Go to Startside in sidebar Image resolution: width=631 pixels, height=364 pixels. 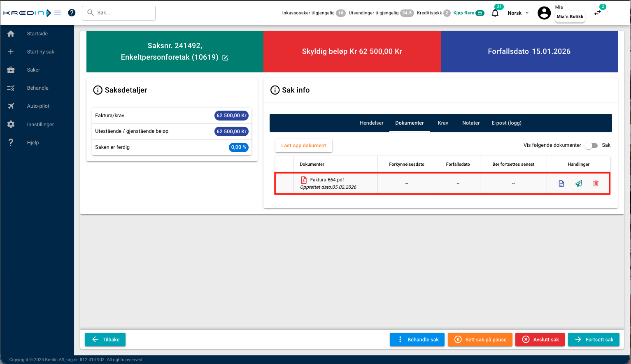[x=37, y=34]
